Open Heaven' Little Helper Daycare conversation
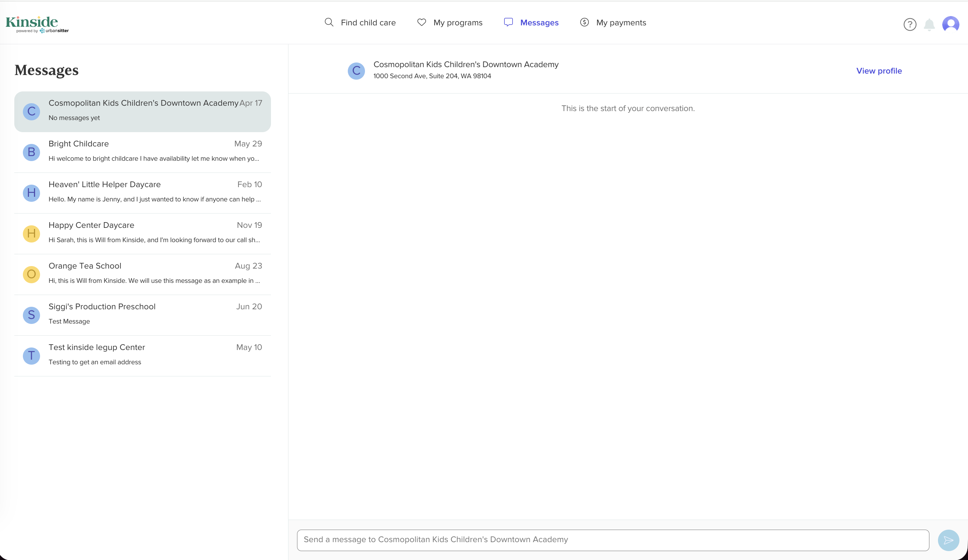The width and height of the screenshot is (968, 560). pyautogui.click(x=143, y=193)
